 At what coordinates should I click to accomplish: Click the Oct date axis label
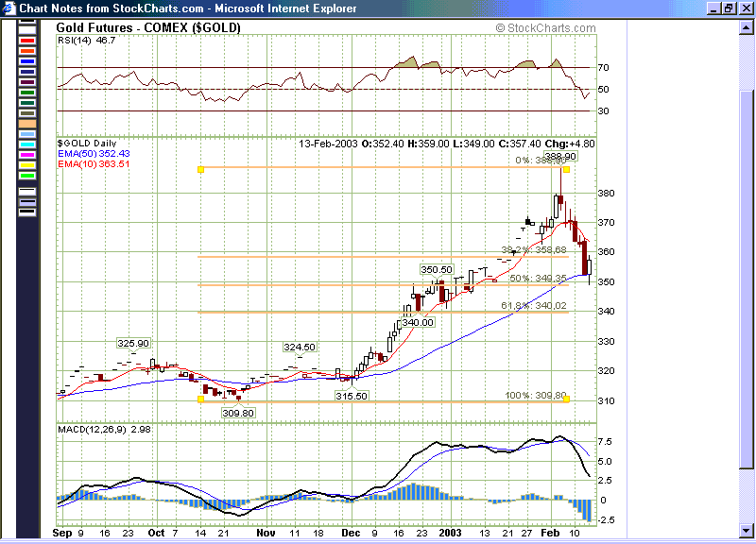[x=156, y=533]
